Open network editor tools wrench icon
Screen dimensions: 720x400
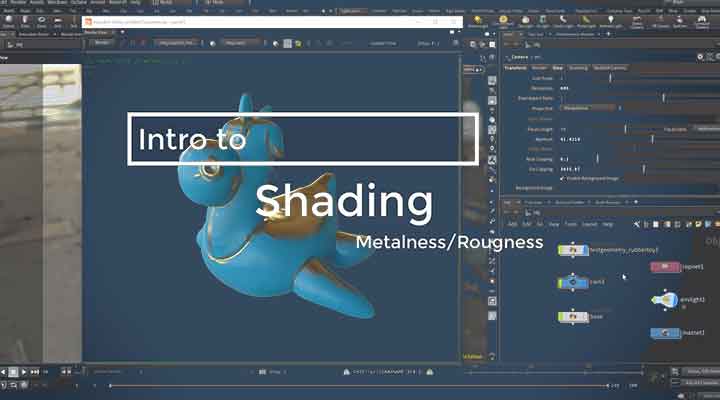point(637,224)
